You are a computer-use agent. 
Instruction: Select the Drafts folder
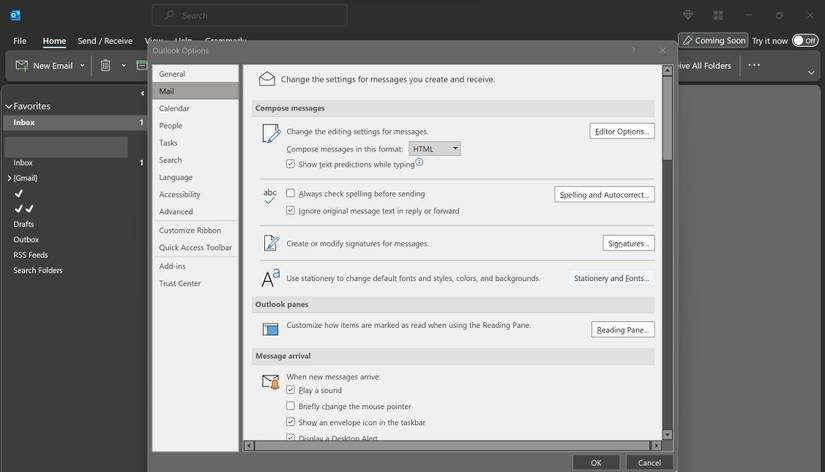click(24, 224)
